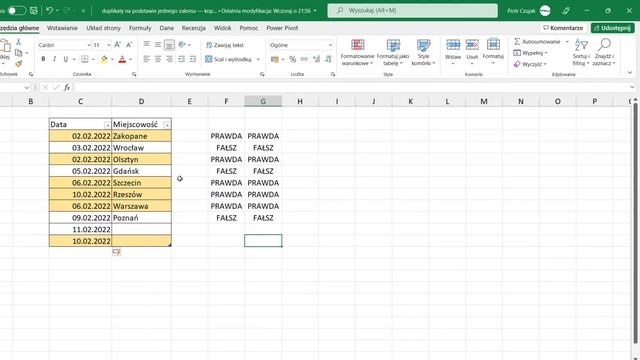Collapse the ribbon with chevron
Viewport: 640px width, 360px height.
[630, 73]
